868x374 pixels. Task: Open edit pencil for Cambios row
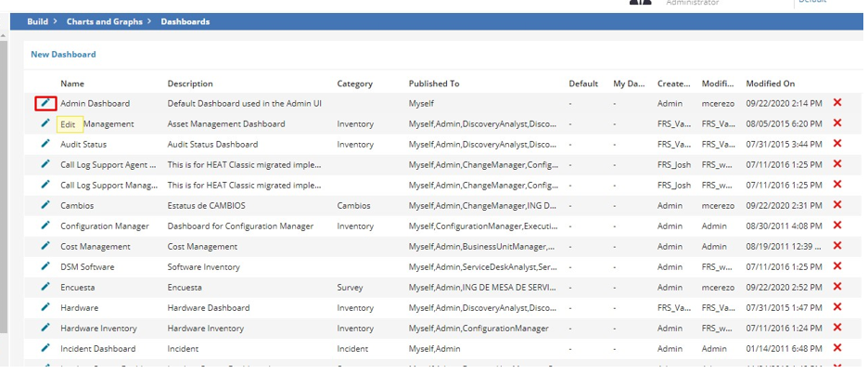45,205
